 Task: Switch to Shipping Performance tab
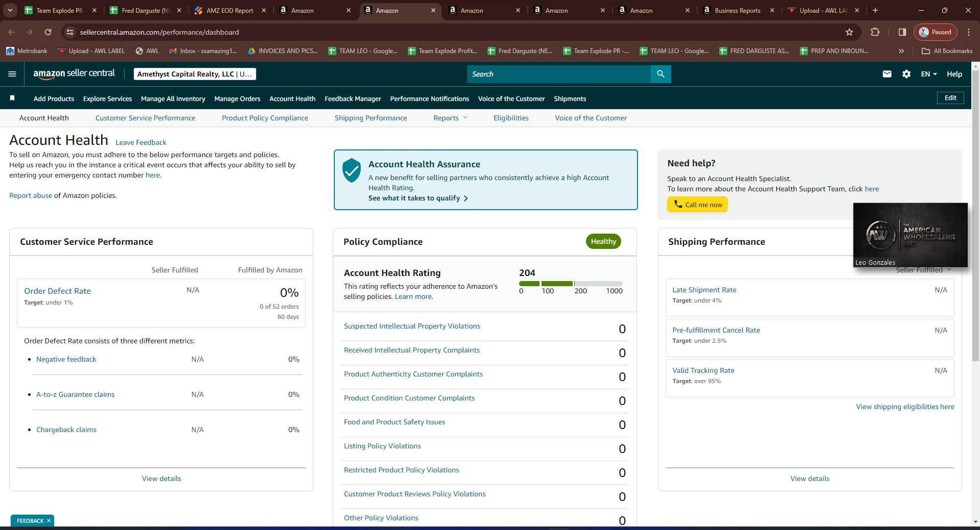click(371, 118)
